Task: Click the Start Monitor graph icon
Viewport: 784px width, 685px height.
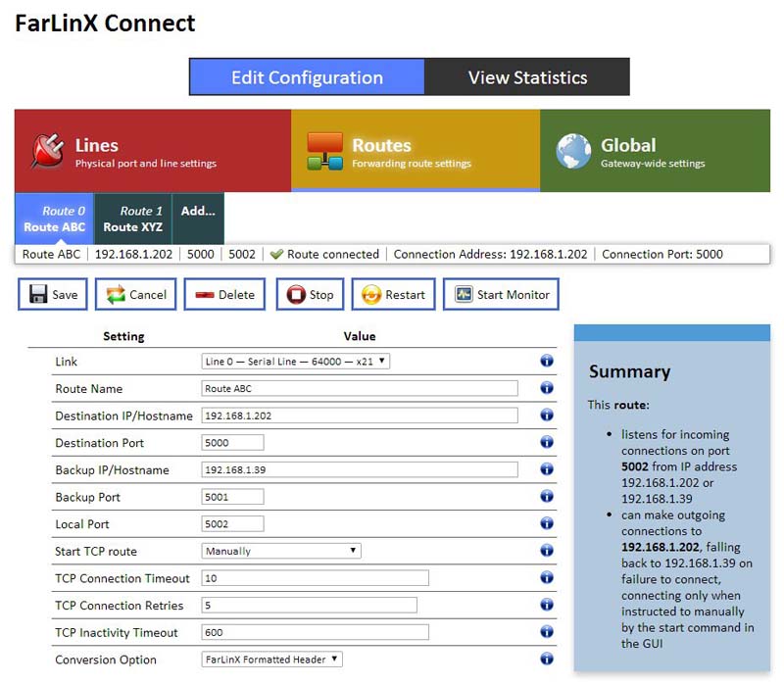Action: (x=464, y=293)
